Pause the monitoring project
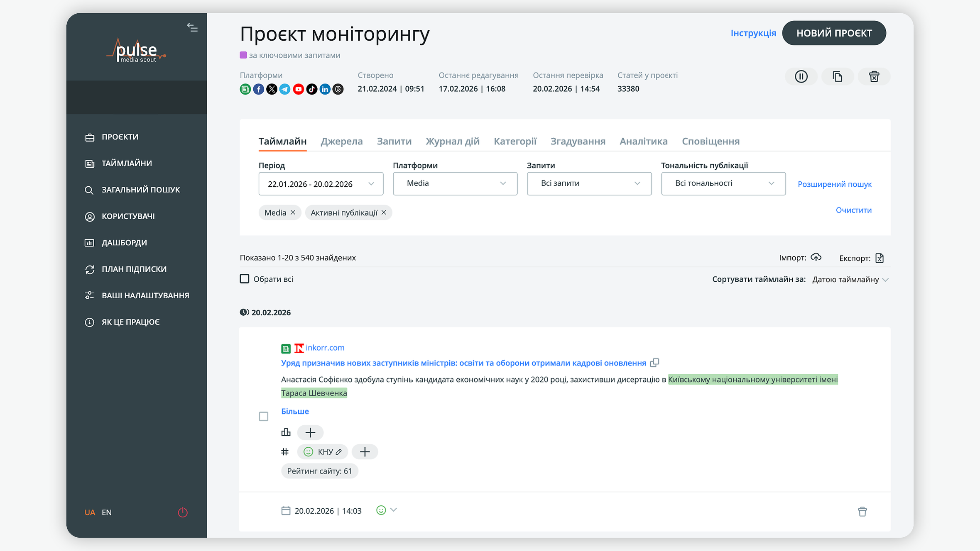This screenshot has height=551, width=980. click(801, 77)
